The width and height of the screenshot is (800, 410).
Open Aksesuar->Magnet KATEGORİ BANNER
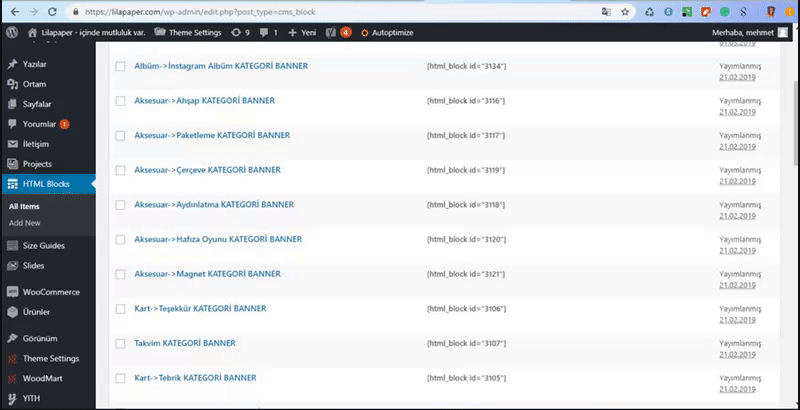[208, 274]
